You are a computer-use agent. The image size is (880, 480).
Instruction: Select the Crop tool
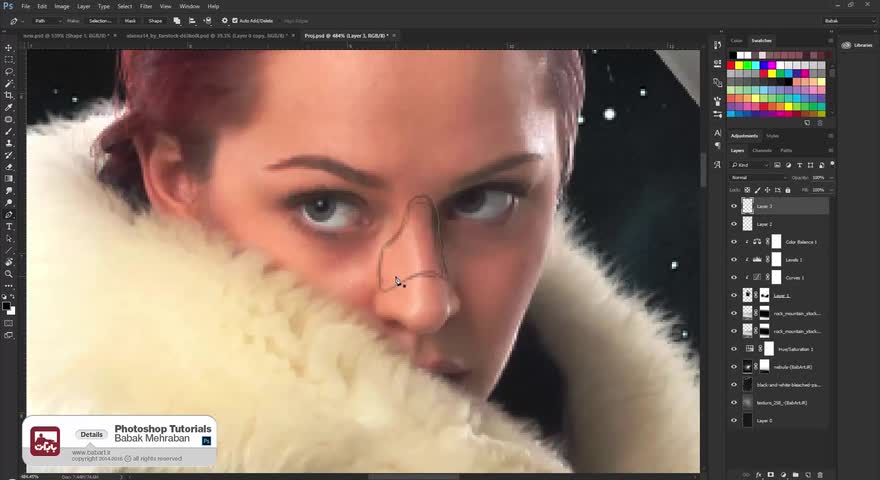8,95
